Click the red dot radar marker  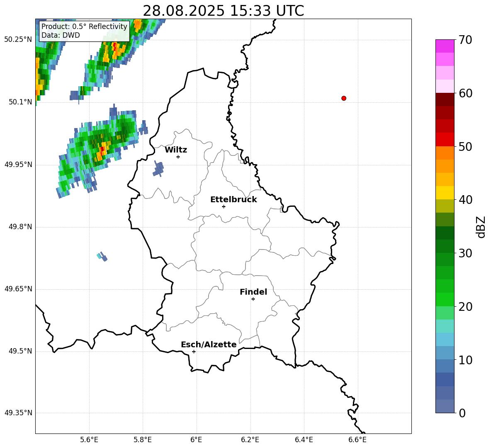pos(343,98)
